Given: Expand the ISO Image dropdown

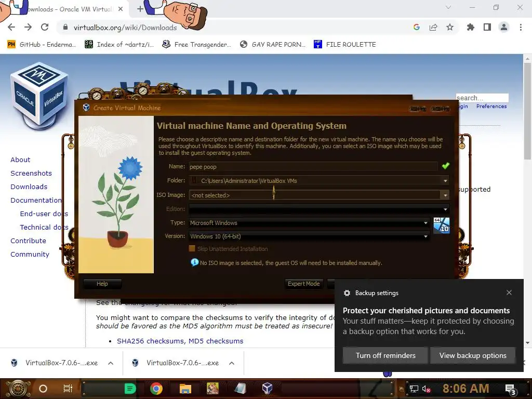Looking at the screenshot, I should coord(445,195).
